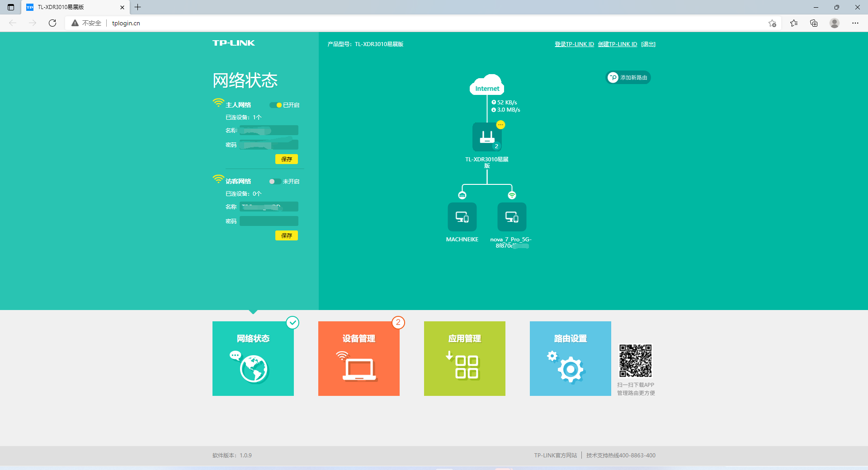The width and height of the screenshot is (868, 470).
Task: Open the 路由设置 tile
Action: click(571, 358)
